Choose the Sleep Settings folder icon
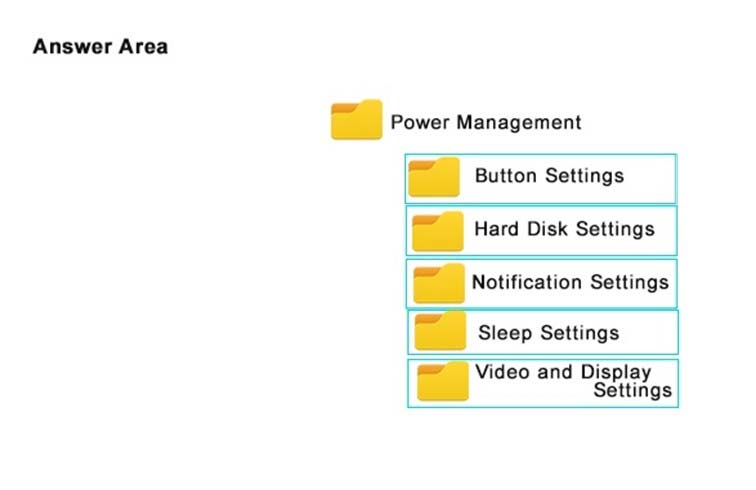 click(x=440, y=330)
